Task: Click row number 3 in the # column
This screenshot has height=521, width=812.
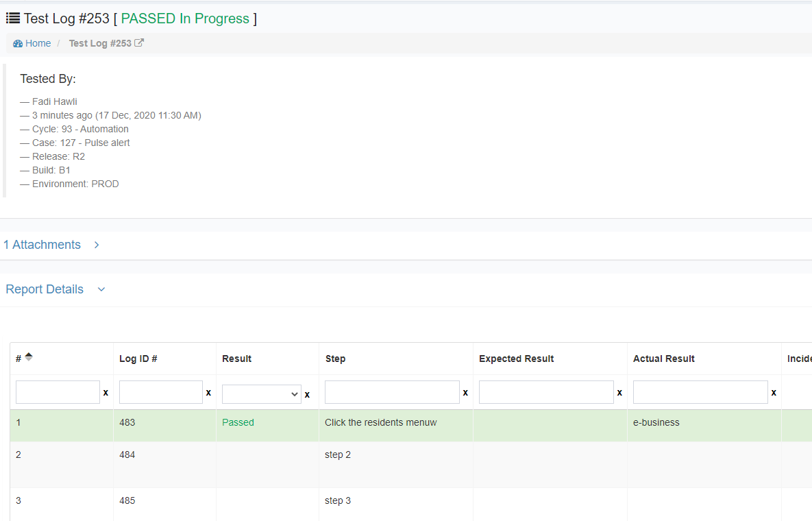Action: point(19,501)
